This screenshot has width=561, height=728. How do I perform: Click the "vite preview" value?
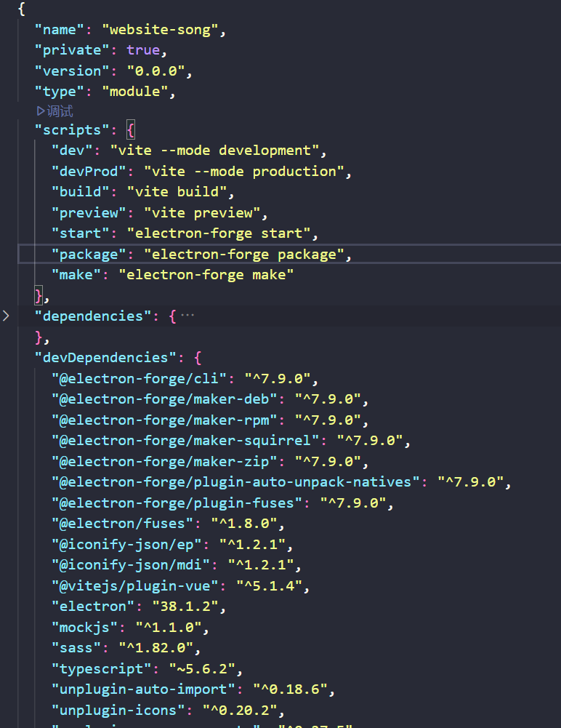tap(202, 212)
